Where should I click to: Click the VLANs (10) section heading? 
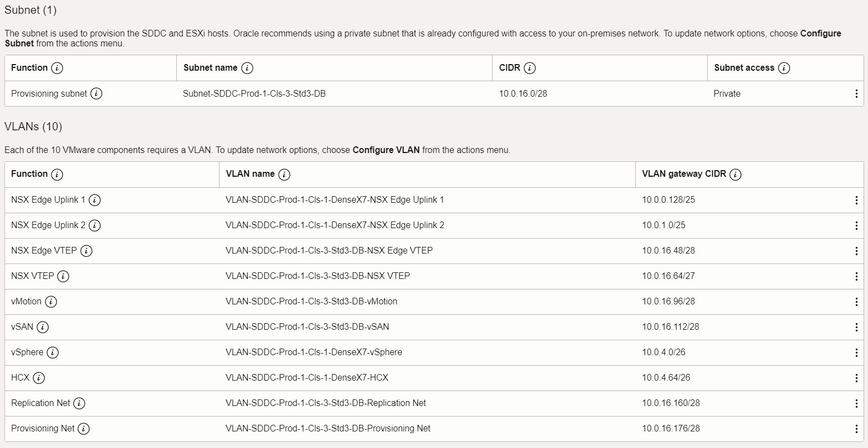[33, 127]
